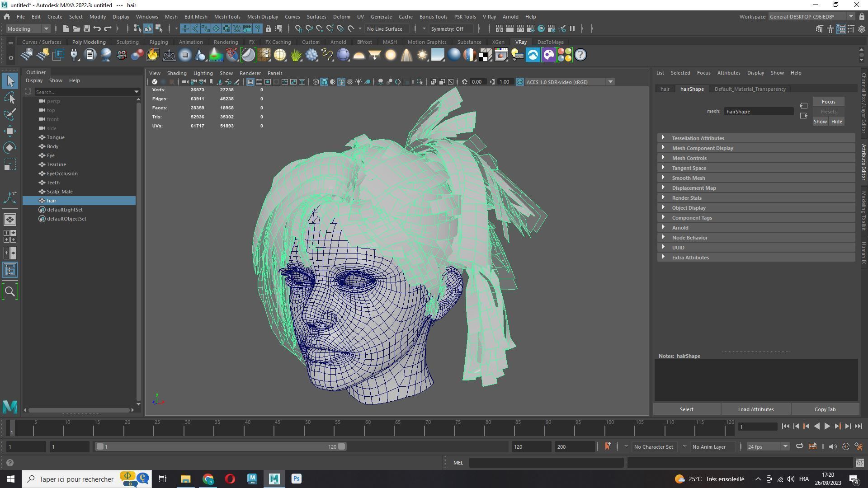Click the magnifier search icon in the left toolbox

click(x=10, y=291)
